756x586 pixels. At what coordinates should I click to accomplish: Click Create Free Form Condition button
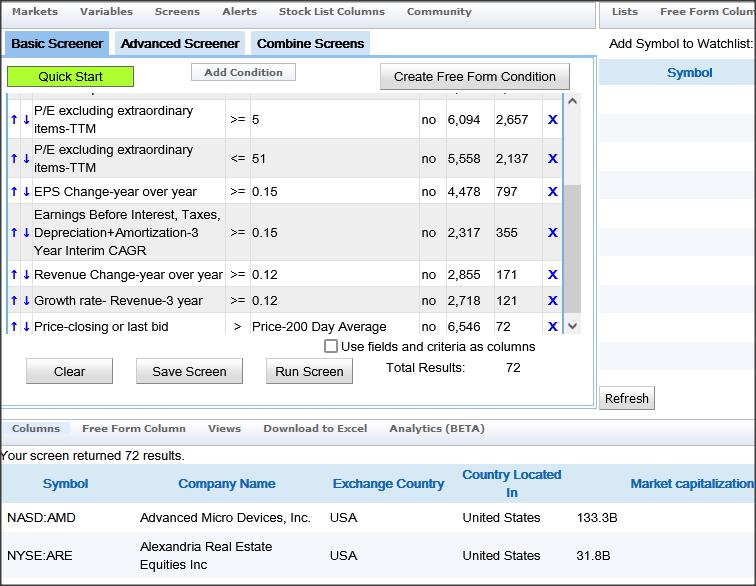[x=474, y=77]
